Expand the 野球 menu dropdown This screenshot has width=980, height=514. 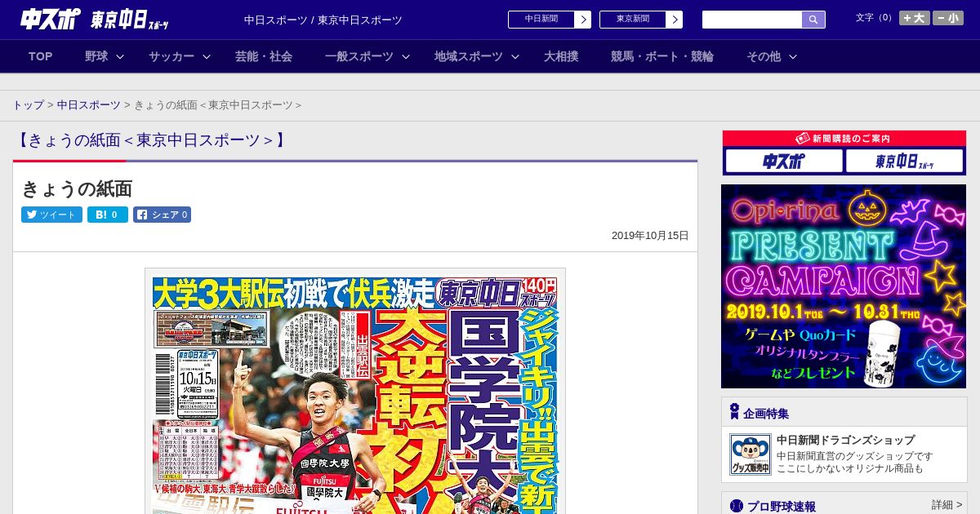click(105, 56)
